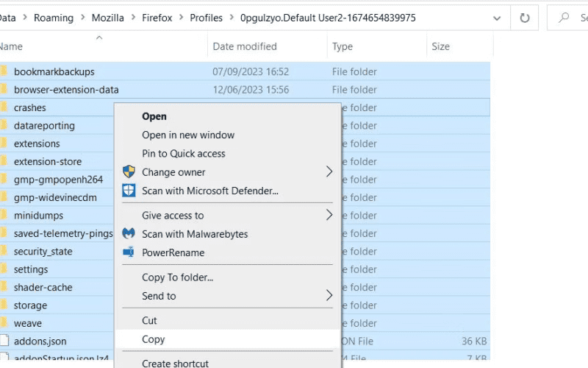Click the addons.json file icon
Viewport: 588px width, 368px height.
tap(4, 341)
